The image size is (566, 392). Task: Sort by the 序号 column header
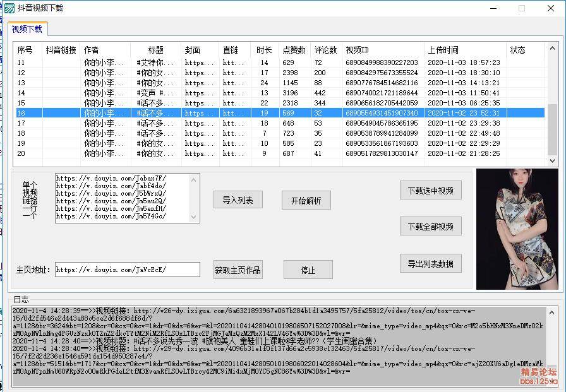tap(28, 50)
